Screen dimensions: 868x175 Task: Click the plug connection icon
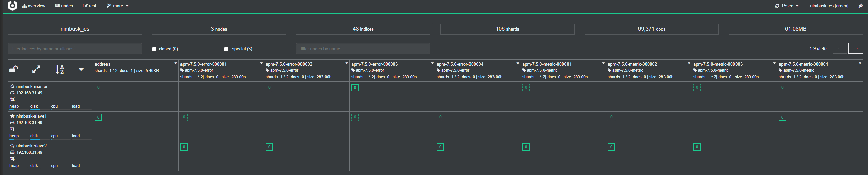point(861,6)
